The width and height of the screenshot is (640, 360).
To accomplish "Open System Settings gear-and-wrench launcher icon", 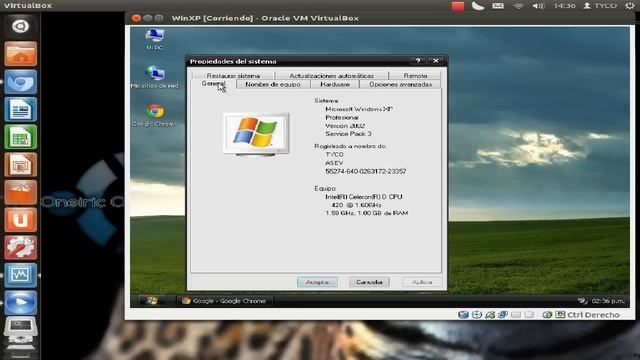I will point(20,247).
